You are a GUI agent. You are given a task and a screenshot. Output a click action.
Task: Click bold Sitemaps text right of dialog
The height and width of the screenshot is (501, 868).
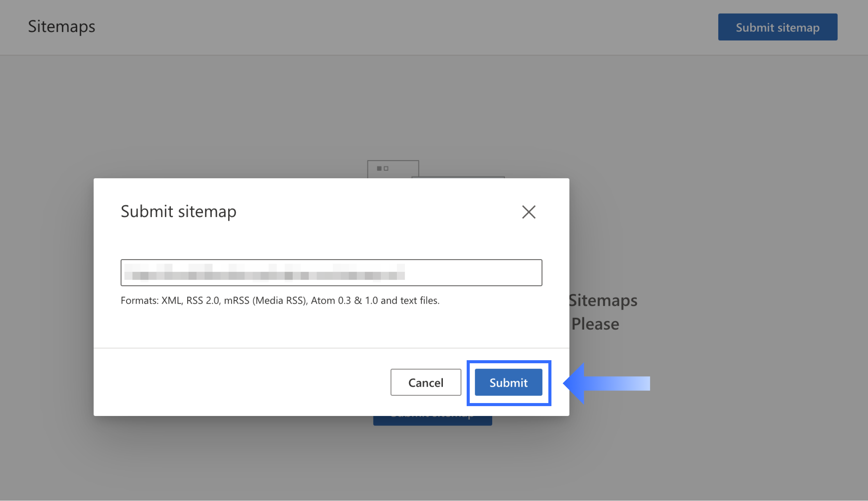pos(603,300)
